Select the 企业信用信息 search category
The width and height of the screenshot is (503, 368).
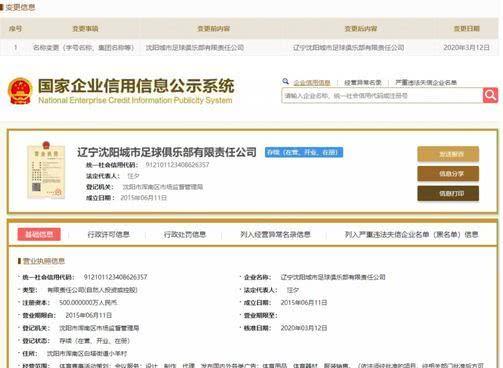point(312,82)
